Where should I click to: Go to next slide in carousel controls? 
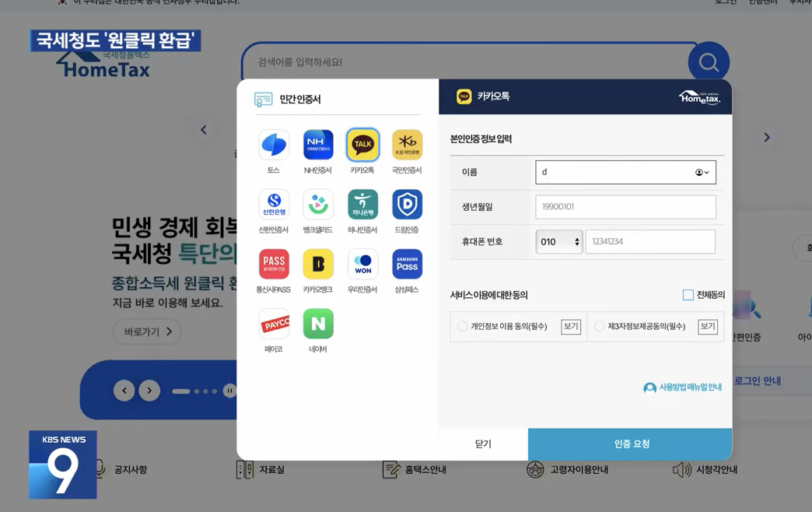[149, 390]
